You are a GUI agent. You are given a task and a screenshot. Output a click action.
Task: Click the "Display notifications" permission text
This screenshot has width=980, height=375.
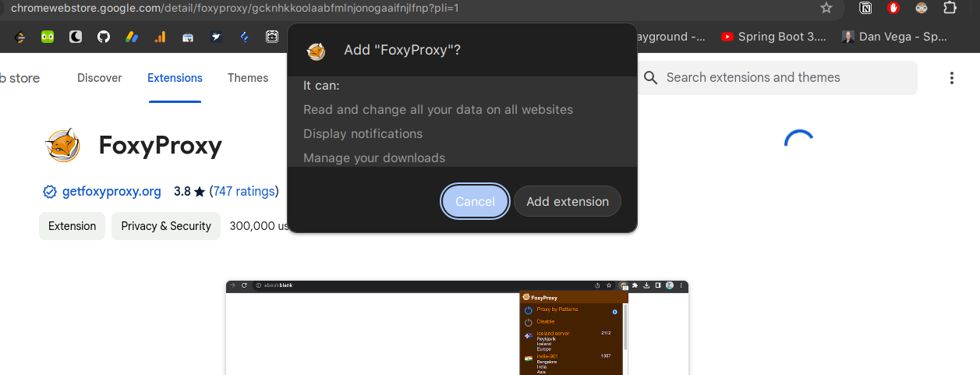coord(363,134)
